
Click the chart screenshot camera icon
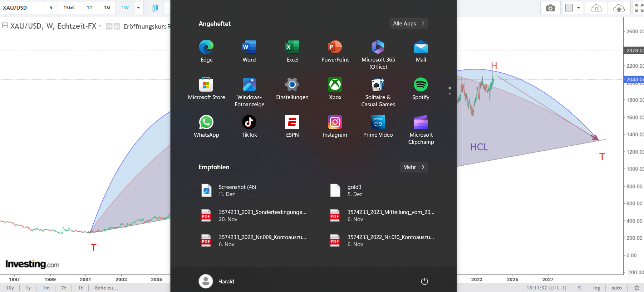550,8
